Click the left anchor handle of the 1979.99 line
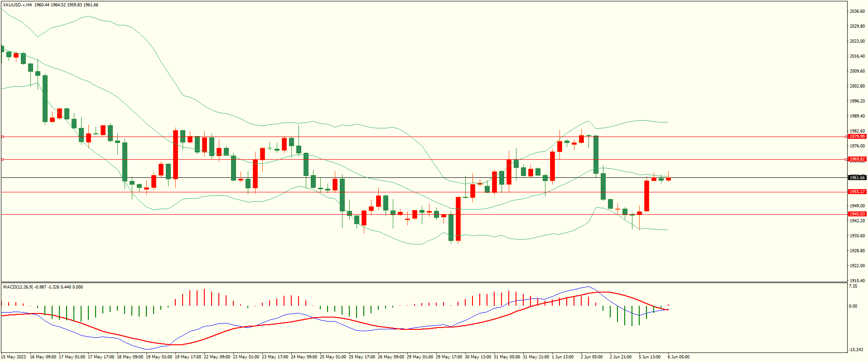Image resolution: width=868 pixels, height=362 pixels. pyautogui.click(x=2, y=137)
